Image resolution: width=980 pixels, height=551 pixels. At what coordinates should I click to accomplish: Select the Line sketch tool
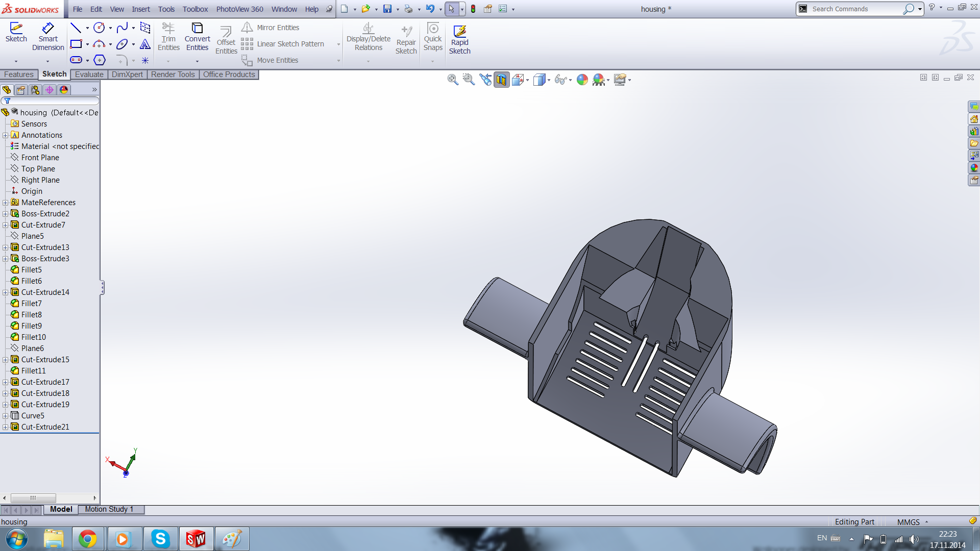pos(76,28)
